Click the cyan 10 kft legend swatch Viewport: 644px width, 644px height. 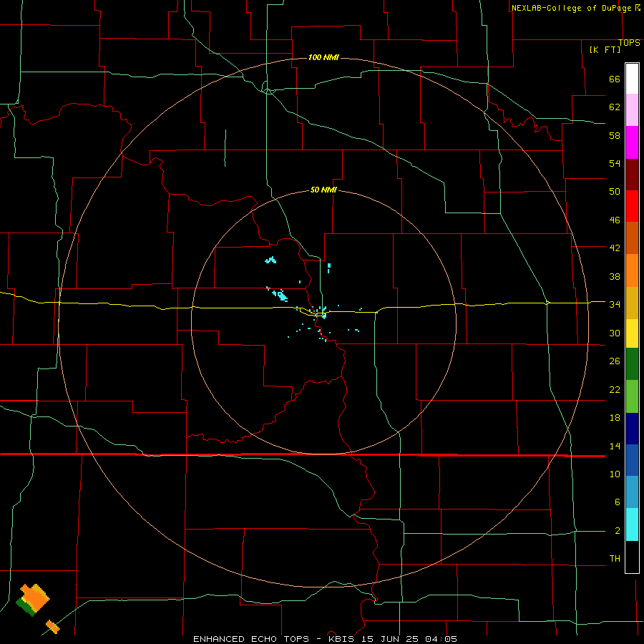(x=632, y=525)
